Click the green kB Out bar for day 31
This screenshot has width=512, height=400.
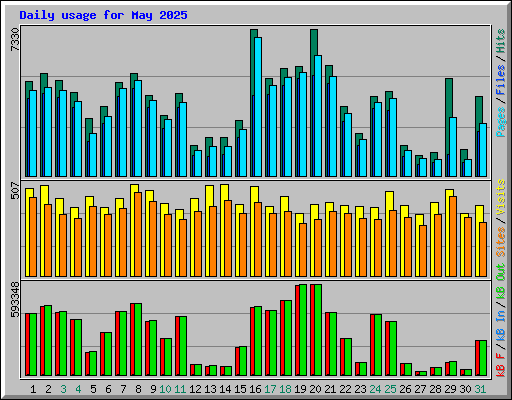click(483, 358)
